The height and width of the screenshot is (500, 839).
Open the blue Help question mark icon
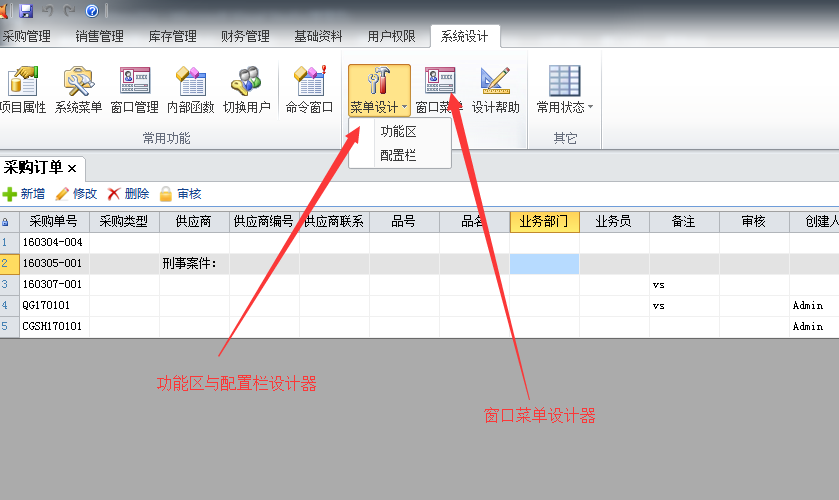[x=92, y=11]
